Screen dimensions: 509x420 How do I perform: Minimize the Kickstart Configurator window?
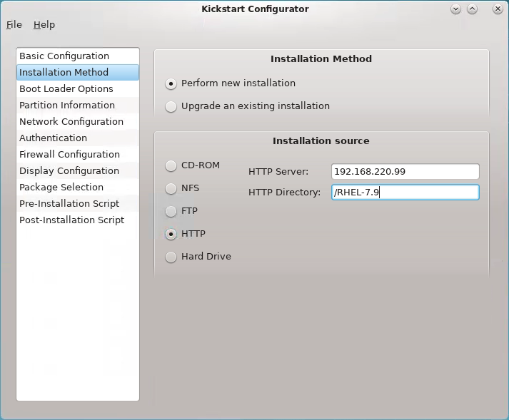[455, 9]
